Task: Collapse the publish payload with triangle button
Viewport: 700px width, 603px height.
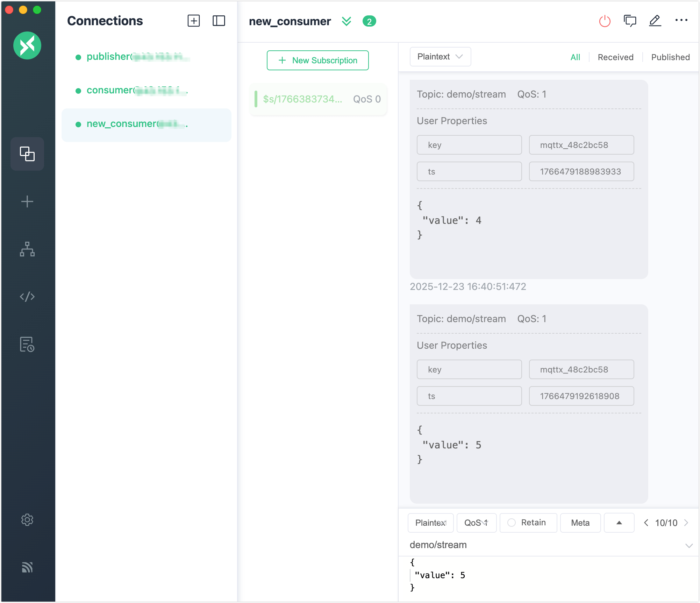Action: coord(619,523)
